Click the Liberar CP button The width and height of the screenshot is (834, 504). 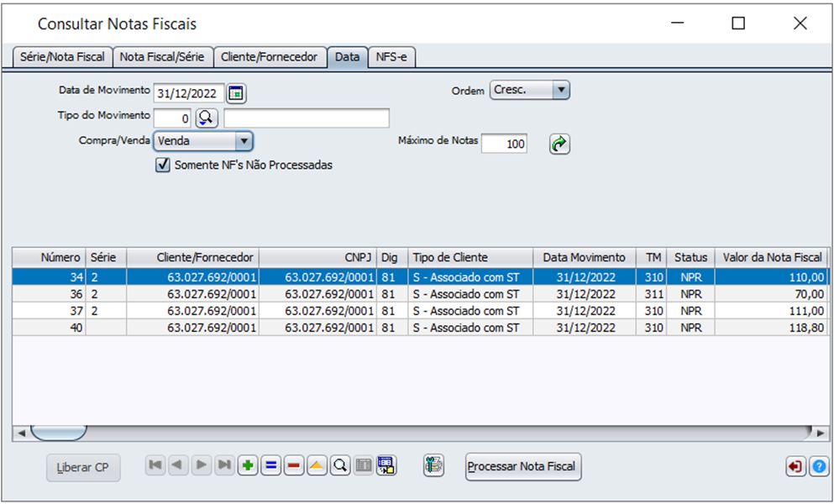click(x=83, y=467)
